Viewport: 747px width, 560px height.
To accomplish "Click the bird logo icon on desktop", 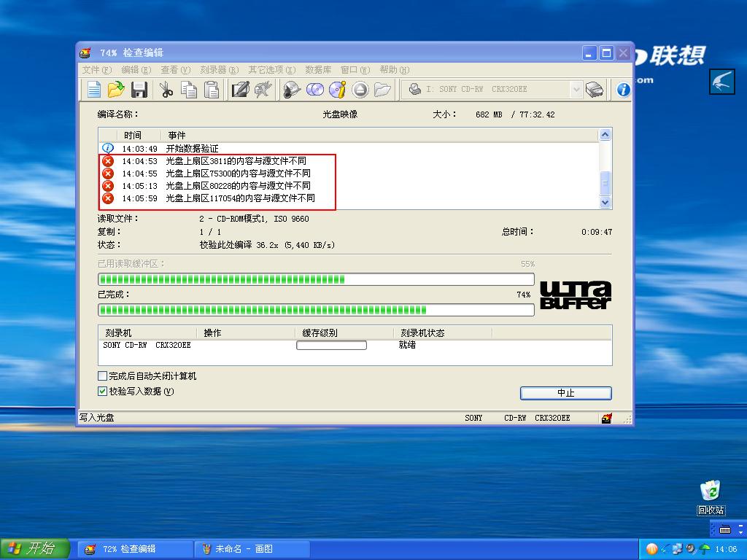I will pyautogui.click(x=721, y=81).
